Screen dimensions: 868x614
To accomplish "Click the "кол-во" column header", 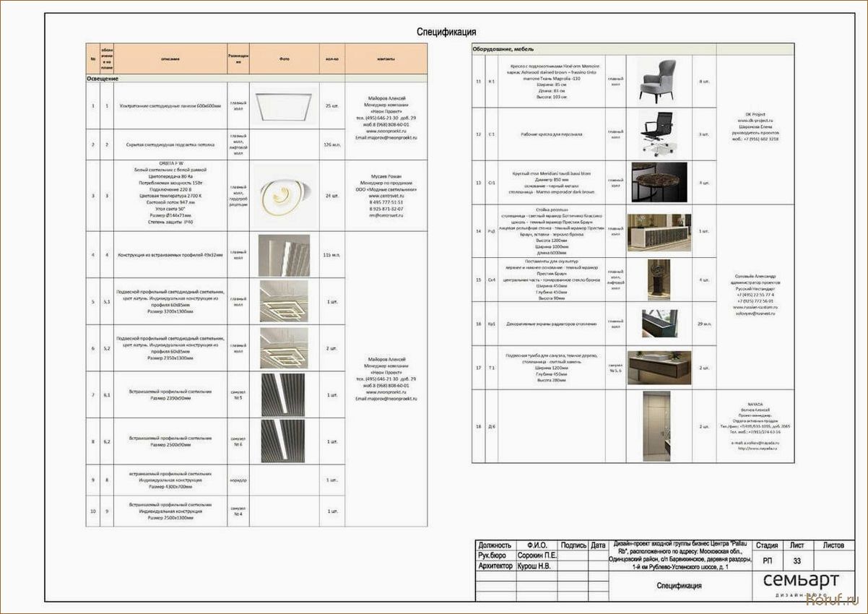I will (x=332, y=59).
